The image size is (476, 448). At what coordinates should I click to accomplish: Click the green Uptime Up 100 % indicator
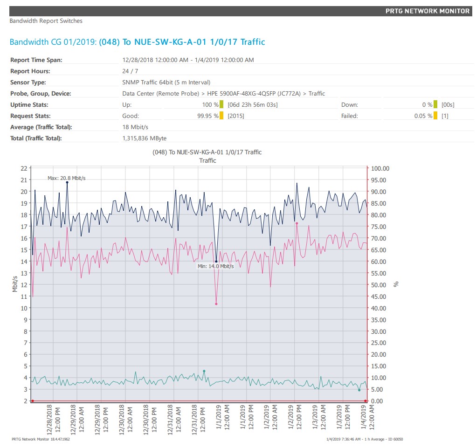click(x=221, y=104)
